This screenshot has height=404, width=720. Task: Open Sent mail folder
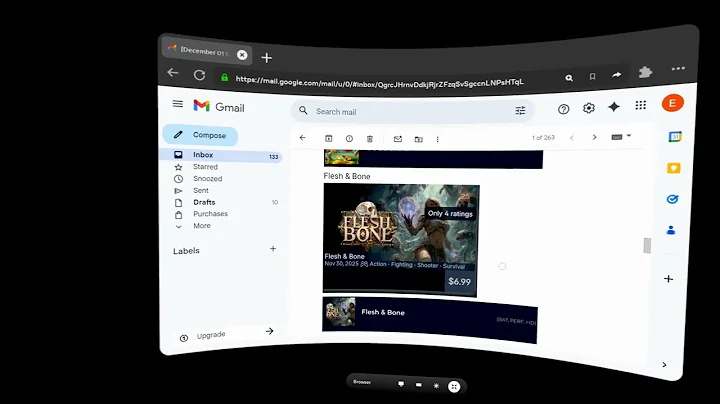pos(201,191)
